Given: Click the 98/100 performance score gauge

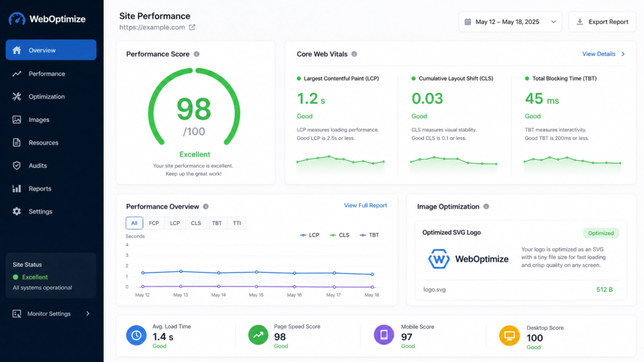Looking at the screenshot, I should [x=194, y=107].
